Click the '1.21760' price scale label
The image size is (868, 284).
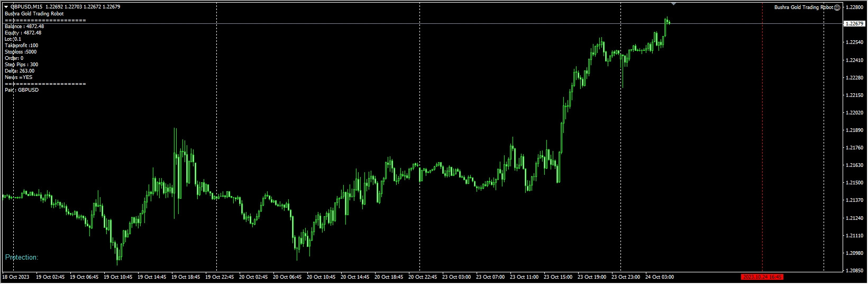(x=854, y=147)
